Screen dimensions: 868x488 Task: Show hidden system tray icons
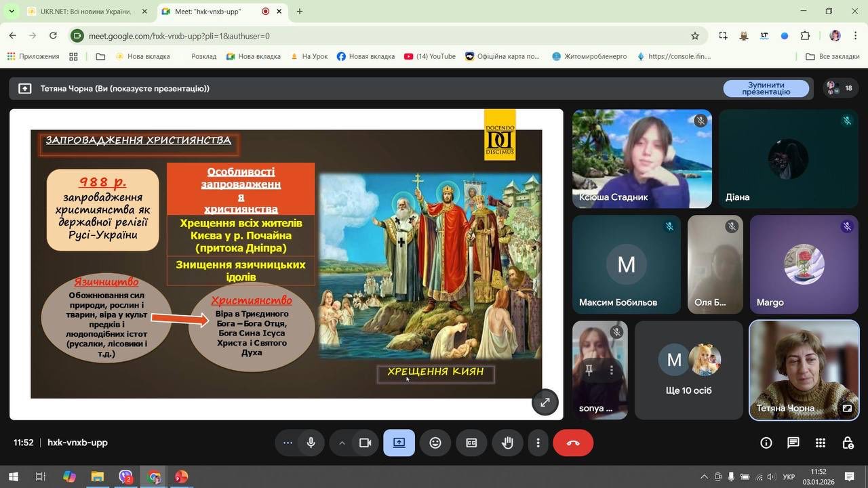coord(704,476)
